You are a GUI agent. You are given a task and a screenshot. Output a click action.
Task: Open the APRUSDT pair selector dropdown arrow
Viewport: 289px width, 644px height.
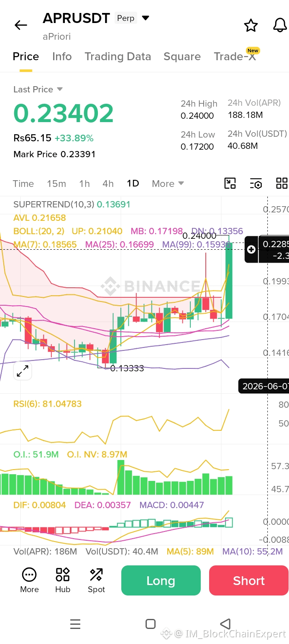[146, 18]
